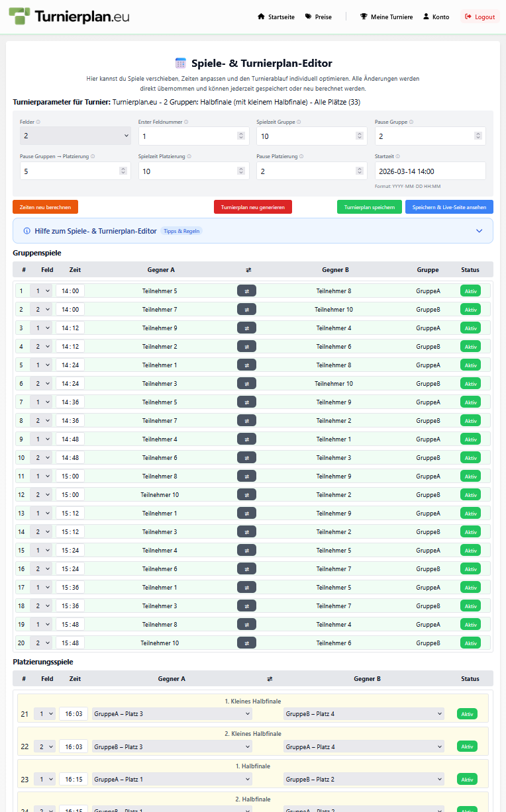Click info icon next to Felder label

[38, 122]
